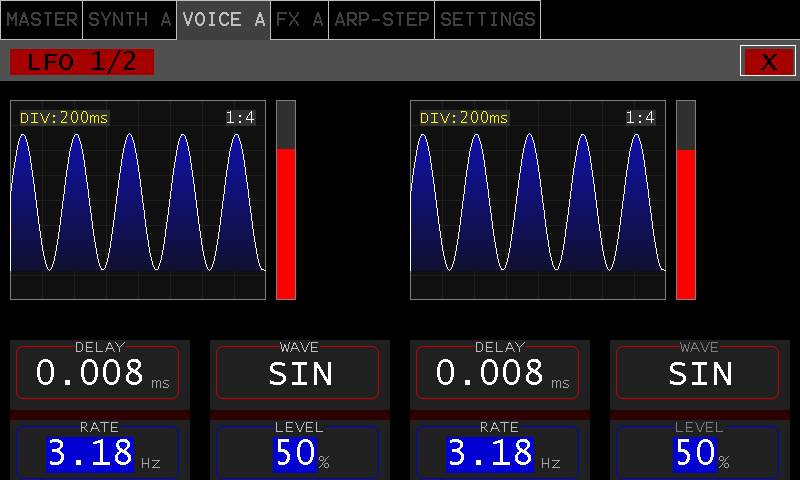Click the right LFO waveform display
The image size is (800, 480).
(x=538, y=200)
